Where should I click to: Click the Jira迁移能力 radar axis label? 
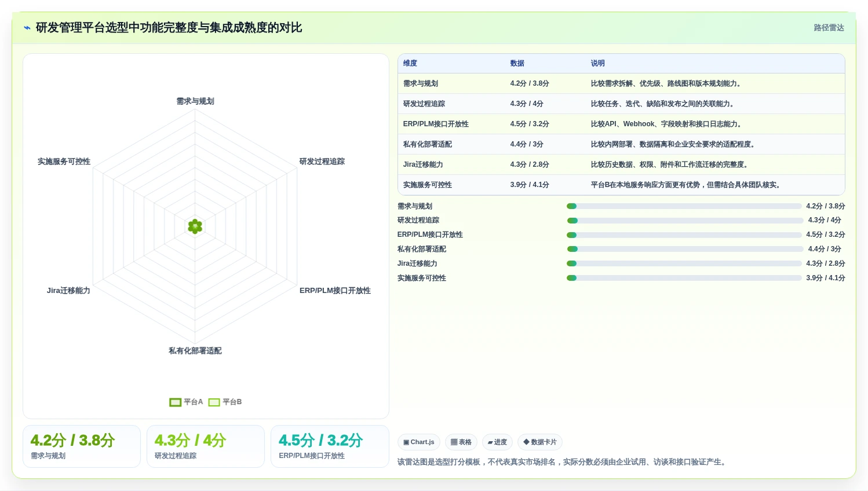click(x=68, y=291)
